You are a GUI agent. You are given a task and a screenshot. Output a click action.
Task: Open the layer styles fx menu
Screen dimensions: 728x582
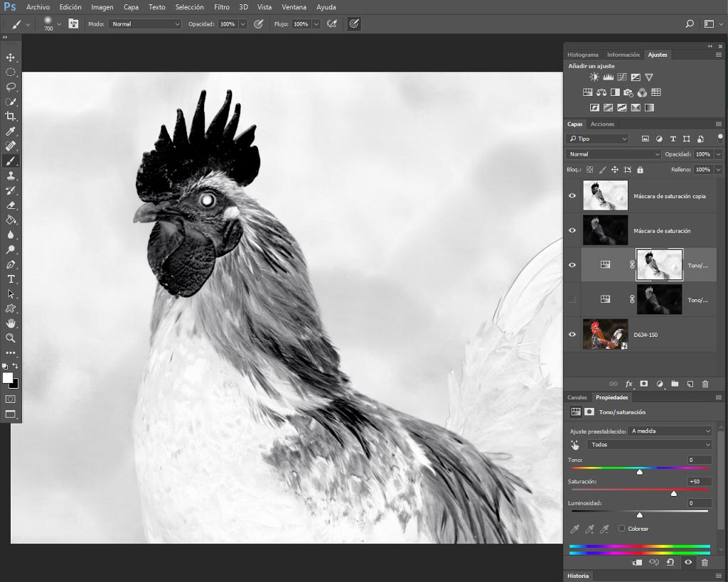tap(628, 384)
